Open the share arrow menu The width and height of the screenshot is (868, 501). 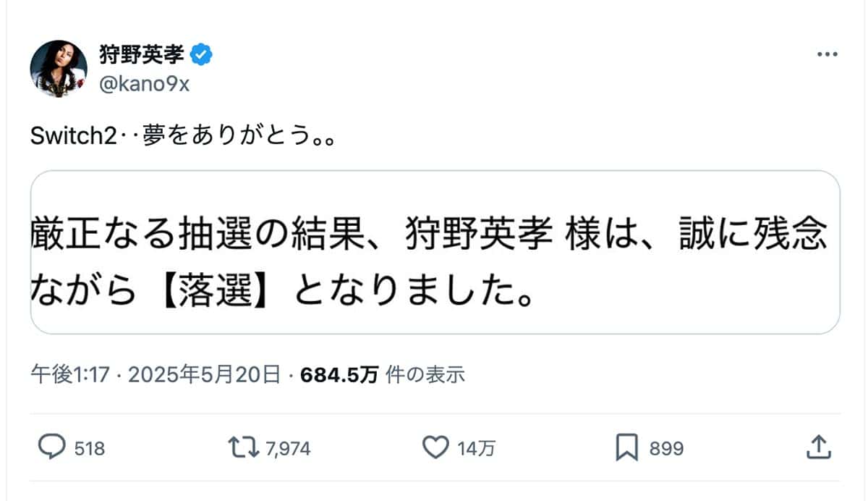[817, 447]
